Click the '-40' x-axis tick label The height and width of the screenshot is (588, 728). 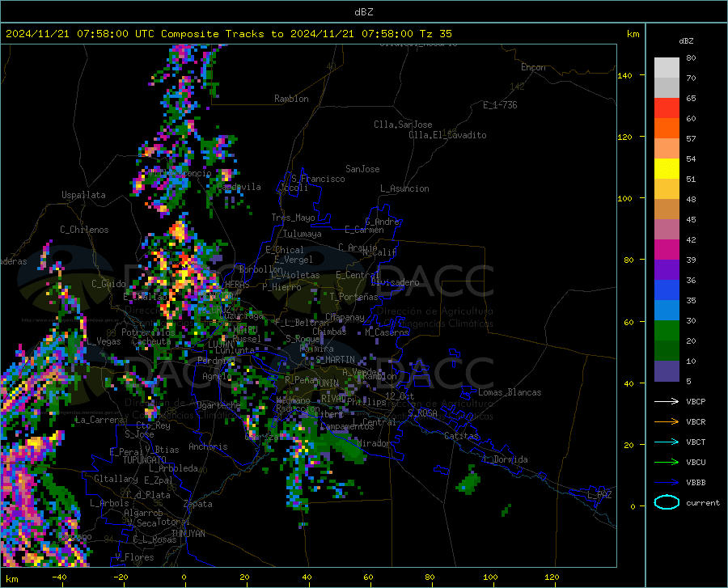point(59,577)
